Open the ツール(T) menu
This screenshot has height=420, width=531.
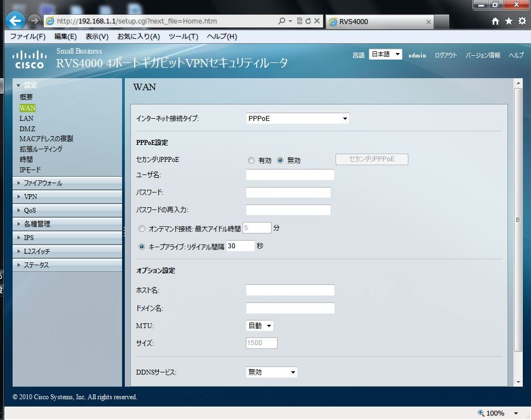183,36
